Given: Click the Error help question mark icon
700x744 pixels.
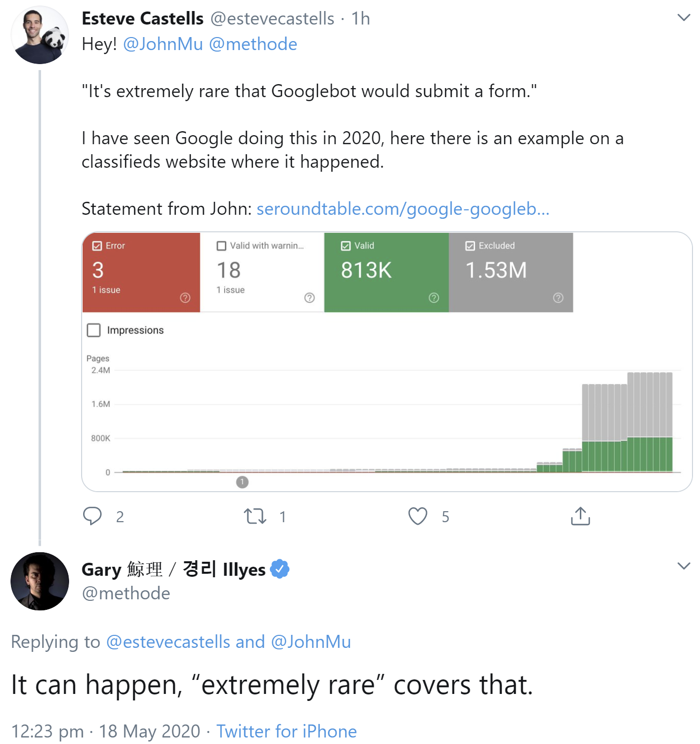Looking at the screenshot, I should pyautogui.click(x=185, y=297).
